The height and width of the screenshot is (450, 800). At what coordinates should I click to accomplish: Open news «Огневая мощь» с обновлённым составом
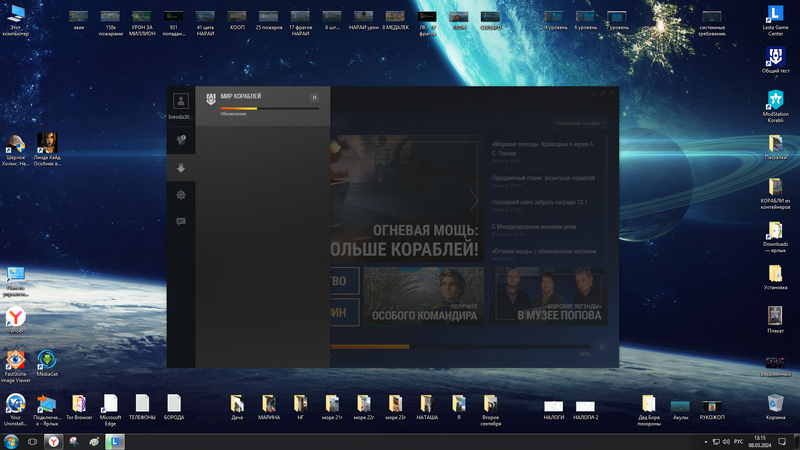point(543,251)
